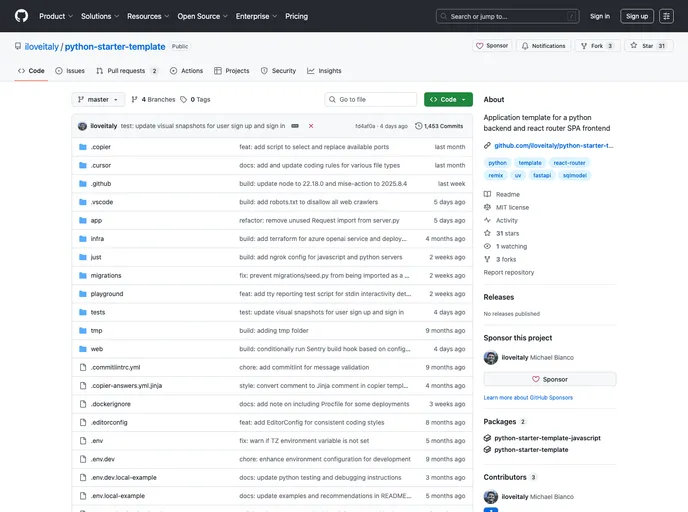This screenshot has height=512, width=688.
Task: Open iloveitaly owner profile link
Action: tap(42, 47)
